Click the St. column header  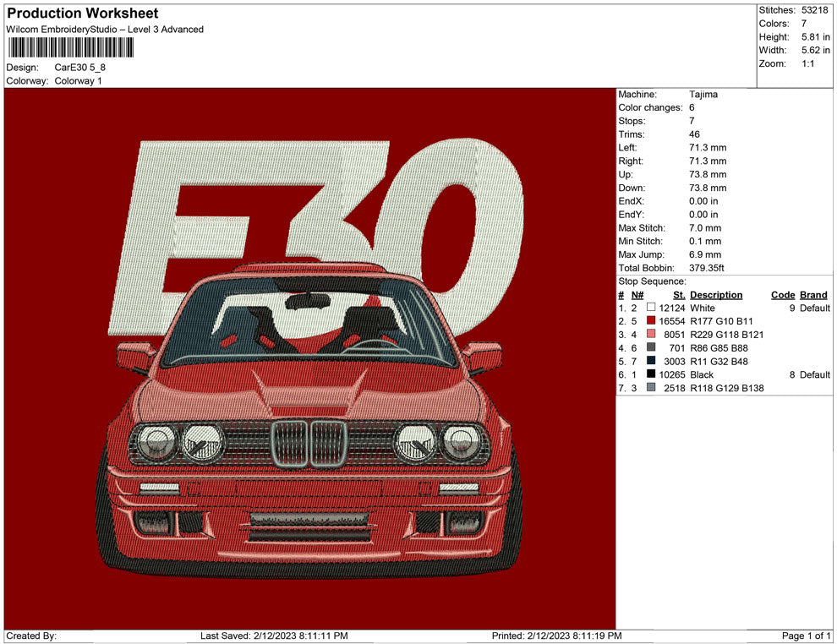[678, 294]
